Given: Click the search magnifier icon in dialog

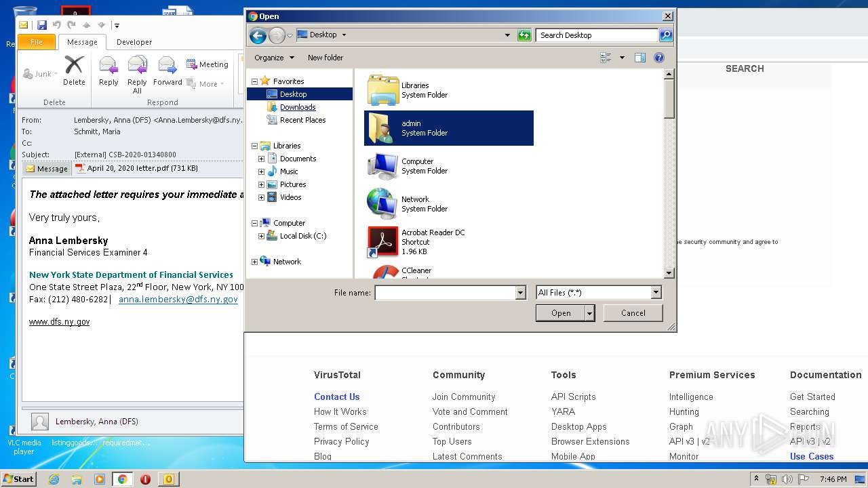Looking at the screenshot, I should (x=666, y=35).
